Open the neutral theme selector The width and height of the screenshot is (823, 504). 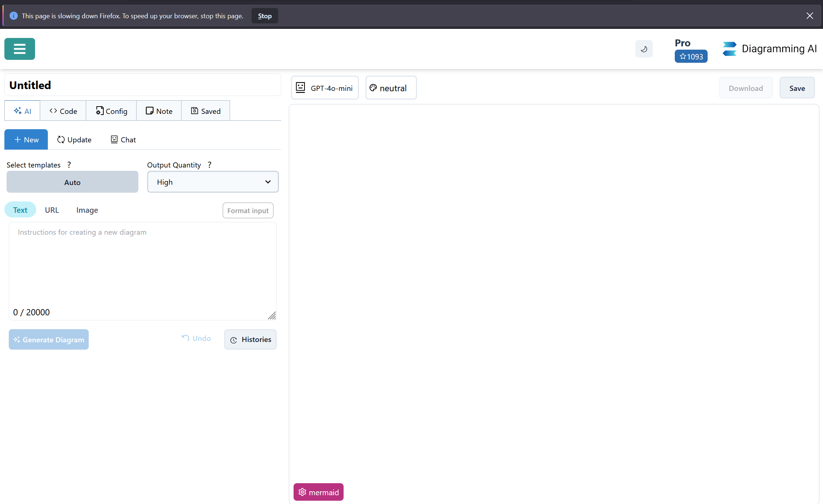tap(391, 88)
